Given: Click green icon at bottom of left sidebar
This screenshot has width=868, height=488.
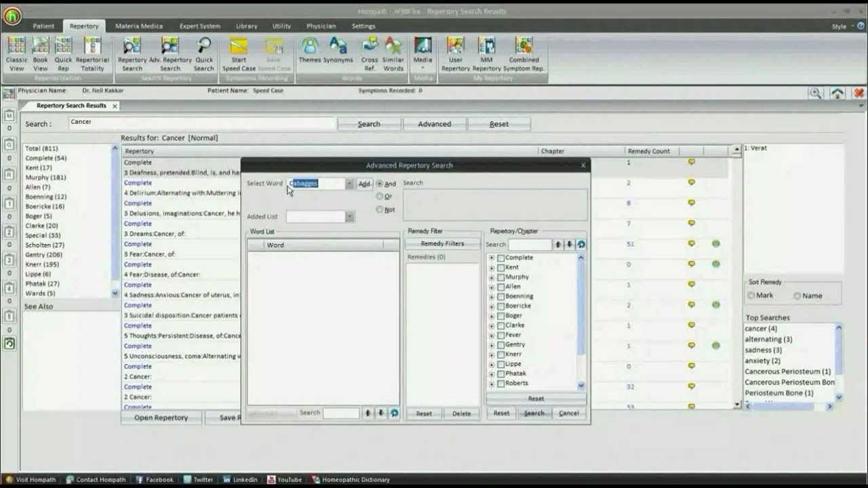Looking at the screenshot, I should 9,344.
